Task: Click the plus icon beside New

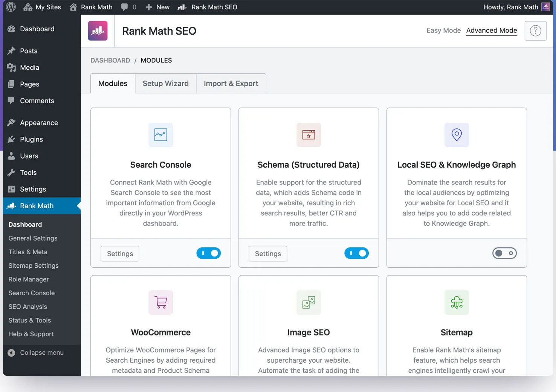Action: [x=149, y=7]
